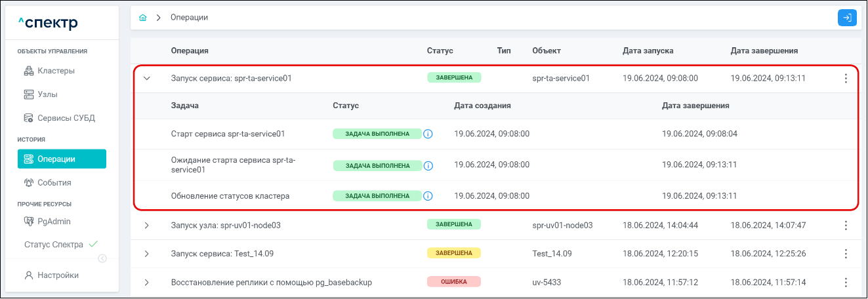Click the logout button at top right
The height and width of the screenshot is (299, 868).
pos(847,18)
